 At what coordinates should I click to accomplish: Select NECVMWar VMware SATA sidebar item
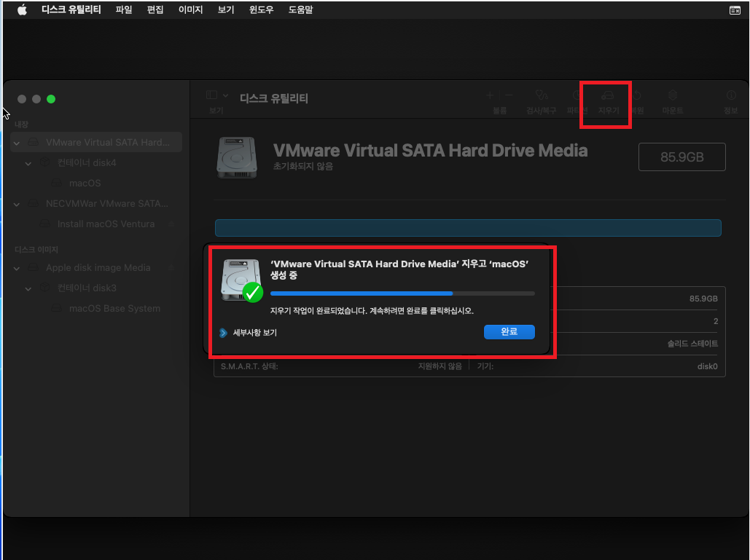(106, 204)
